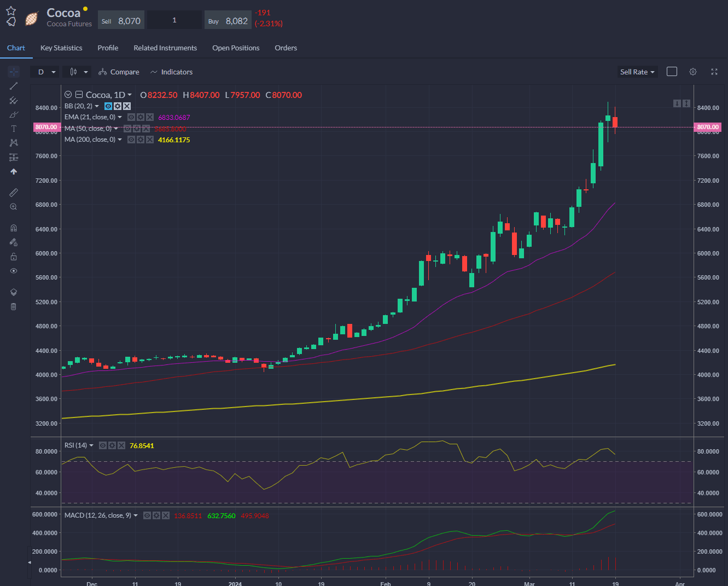Select the Text annotation tool
The image size is (728, 586).
coord(14,129)
